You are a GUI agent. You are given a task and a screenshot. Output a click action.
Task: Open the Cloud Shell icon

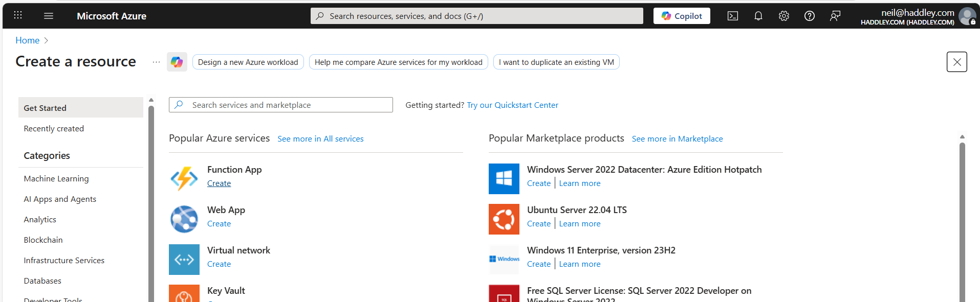(733, 16)
